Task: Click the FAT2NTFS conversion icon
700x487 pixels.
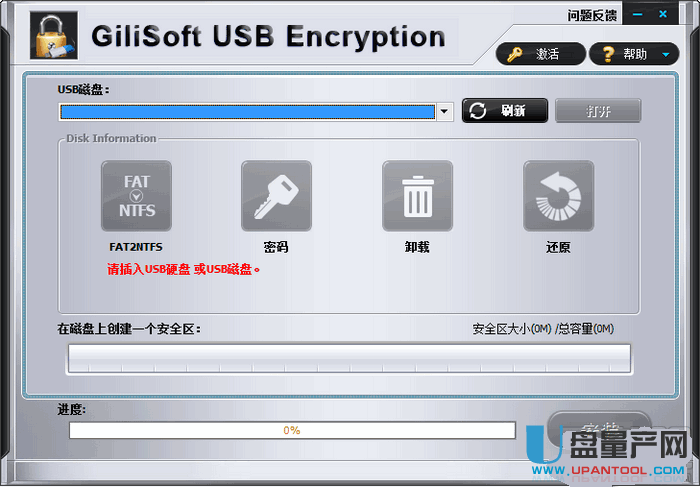Action: (x=137, y=196)
